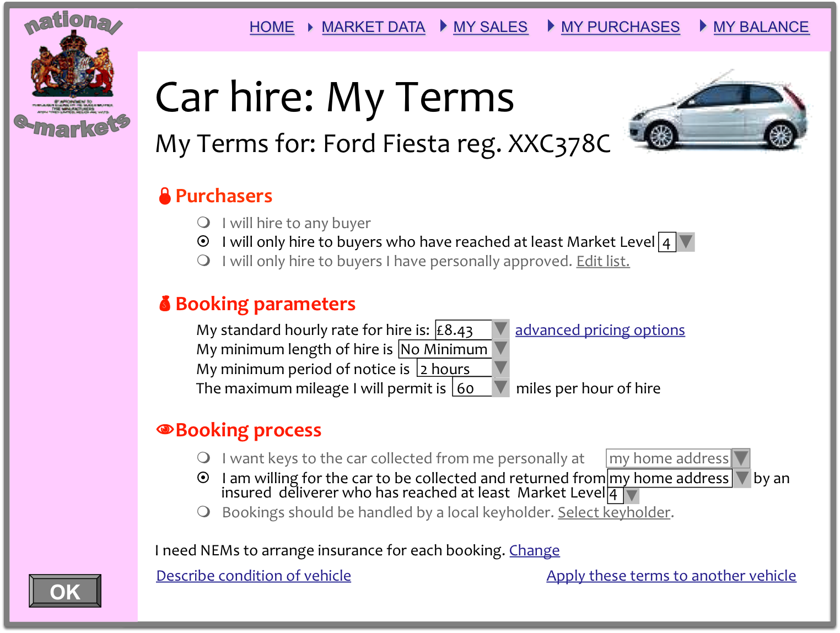Click the arrow before MY BALANCE

[x=702, y=26]
